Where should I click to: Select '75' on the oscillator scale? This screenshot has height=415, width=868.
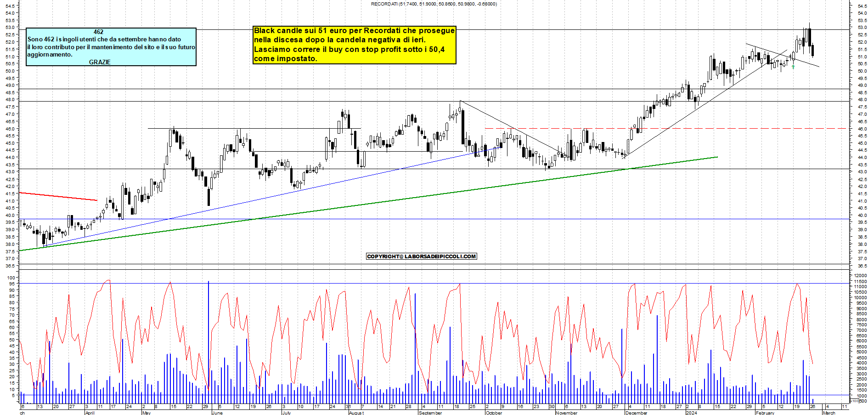coord(12,309)
